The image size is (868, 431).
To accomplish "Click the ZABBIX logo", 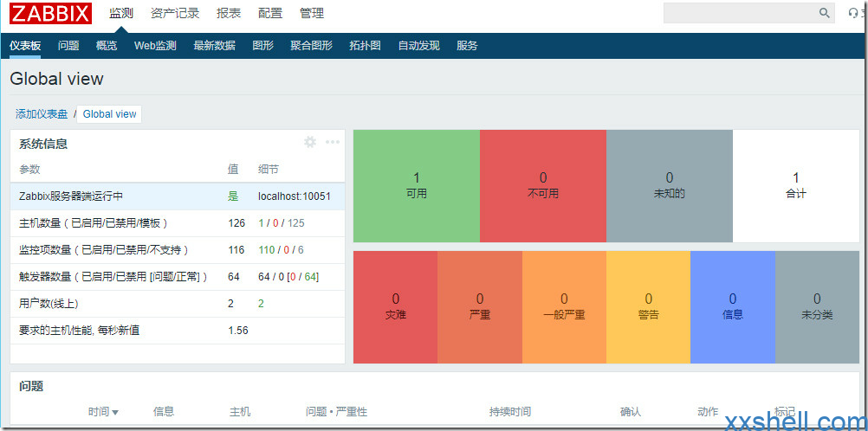I will point(50,13).
